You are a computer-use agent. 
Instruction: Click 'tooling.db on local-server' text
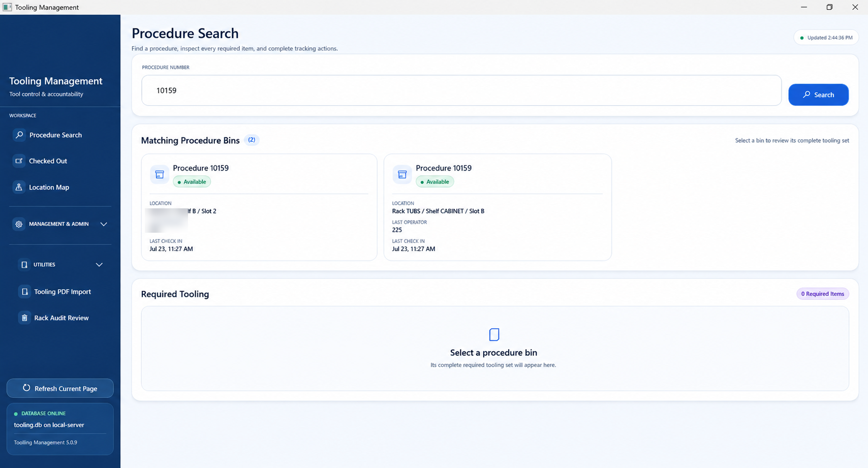point(49,425)
